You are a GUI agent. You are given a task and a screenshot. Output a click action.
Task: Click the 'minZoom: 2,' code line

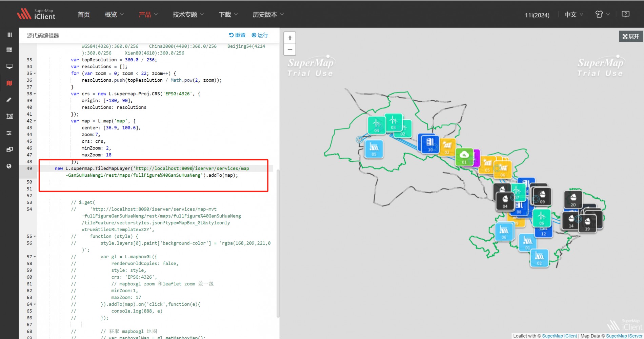pyautogui.click(x=96, y=148)
